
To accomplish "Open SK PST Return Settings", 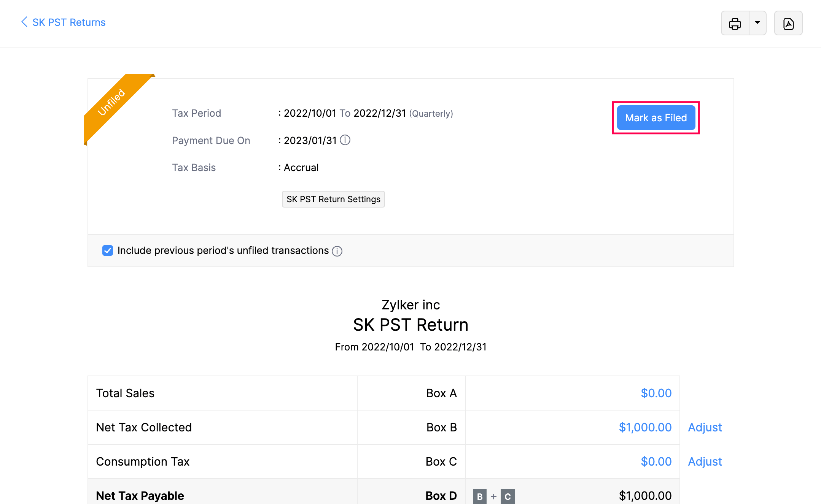I will [333, 199].
